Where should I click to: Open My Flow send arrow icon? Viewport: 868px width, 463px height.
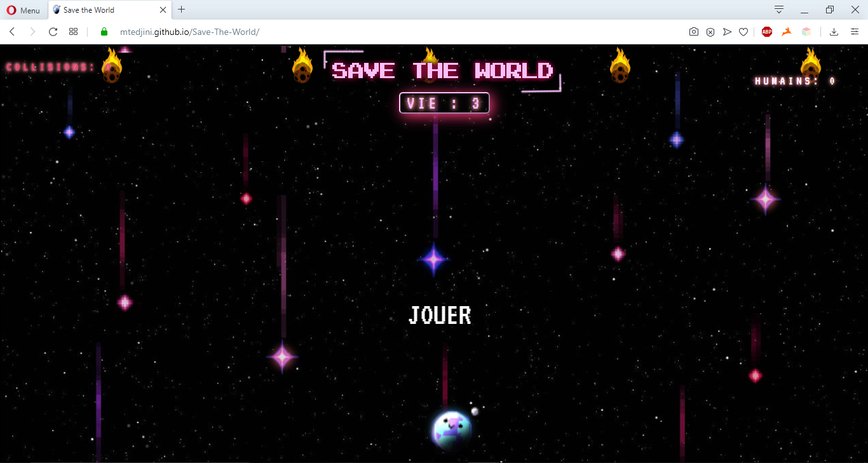tap(727, 32)
